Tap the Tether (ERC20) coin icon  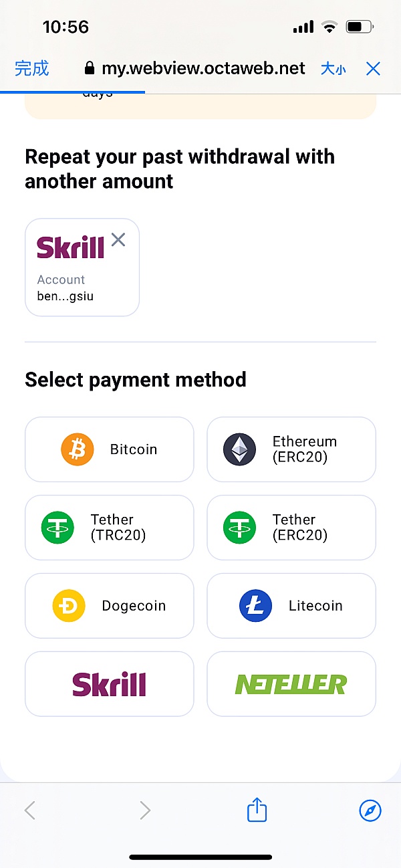click(239, 527)
